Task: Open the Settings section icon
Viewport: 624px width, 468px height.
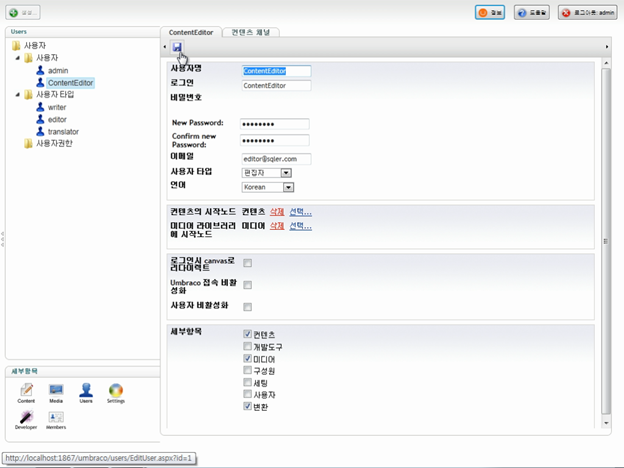Action: coord(116,393)
